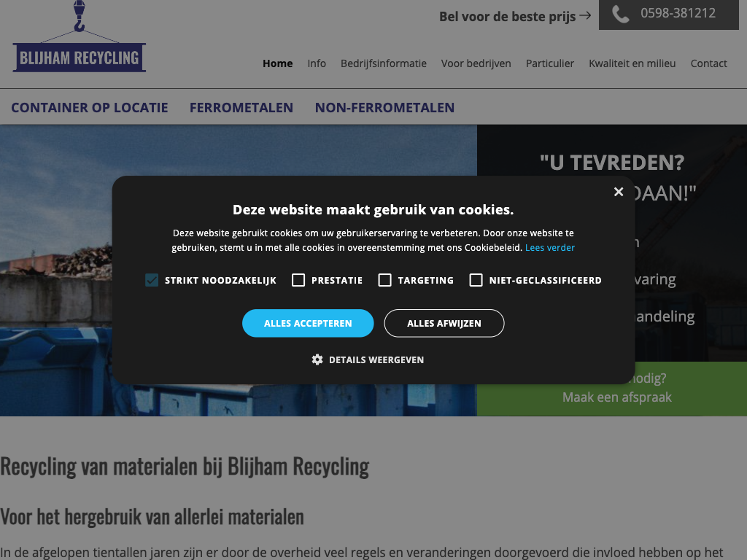This screenshot has height=560, width=747.
Task: Select the Container op locatie tab
Action: pyautogui.click(x=90, y=107)
